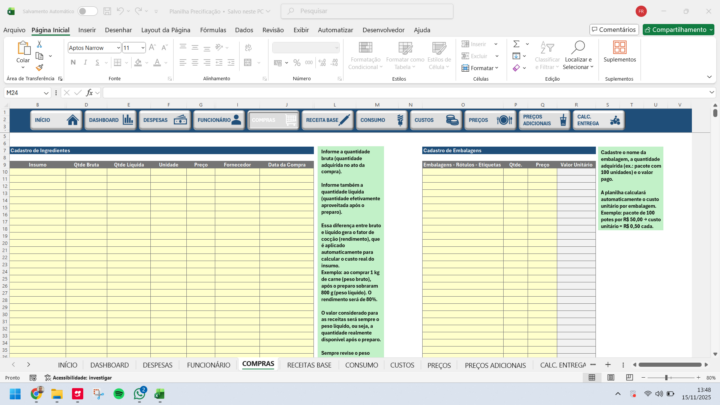Click the CUSTOS coins navigation button

click(435, 120)
